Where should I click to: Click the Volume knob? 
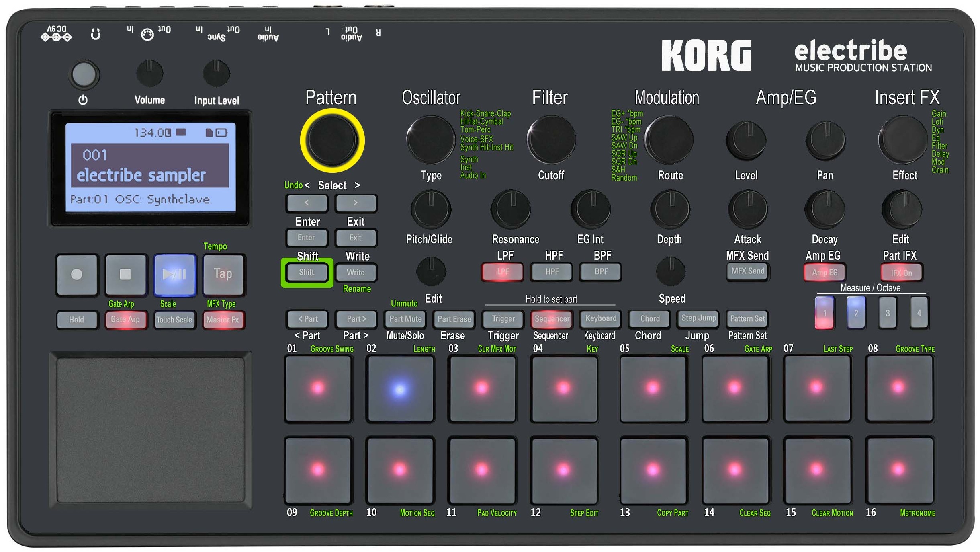tap(150, 74)
